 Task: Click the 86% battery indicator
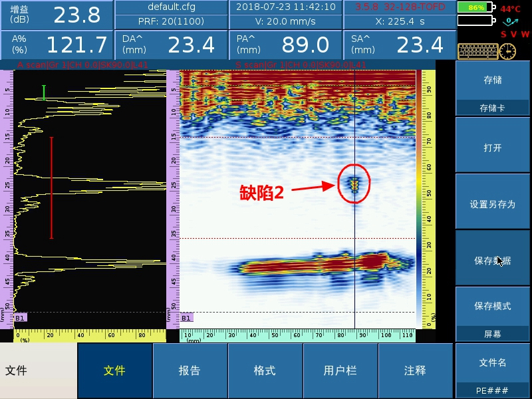coord(476,7)
